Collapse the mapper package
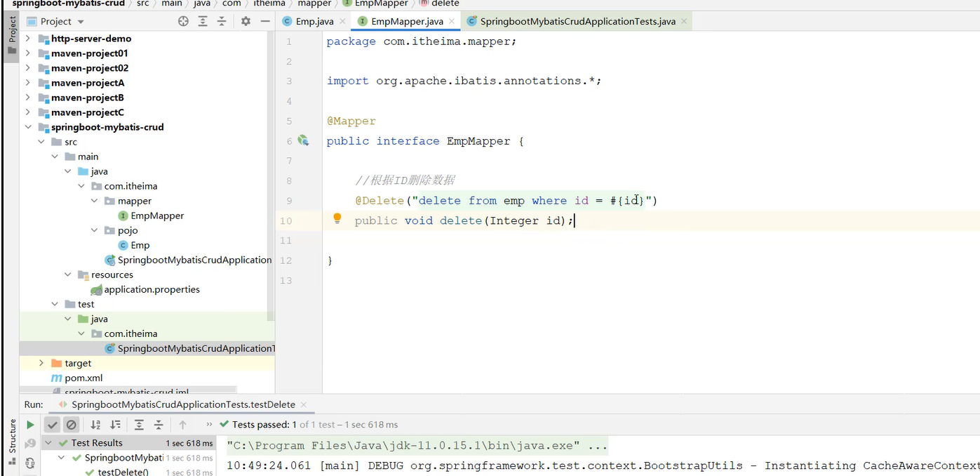The height and width of the screenshot is (476, 980). 94,201
